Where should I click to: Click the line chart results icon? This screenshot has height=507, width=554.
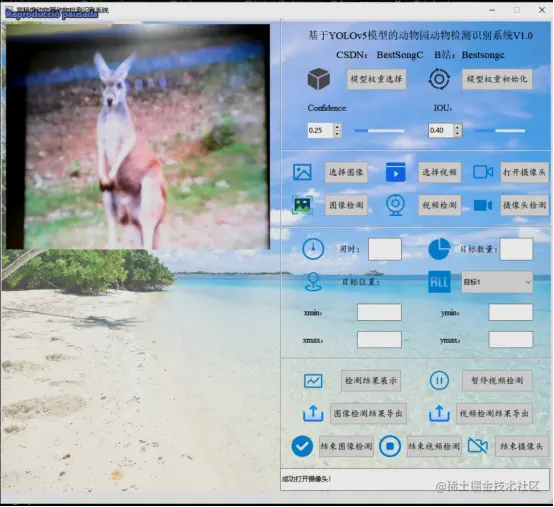[x=313, y=381]
